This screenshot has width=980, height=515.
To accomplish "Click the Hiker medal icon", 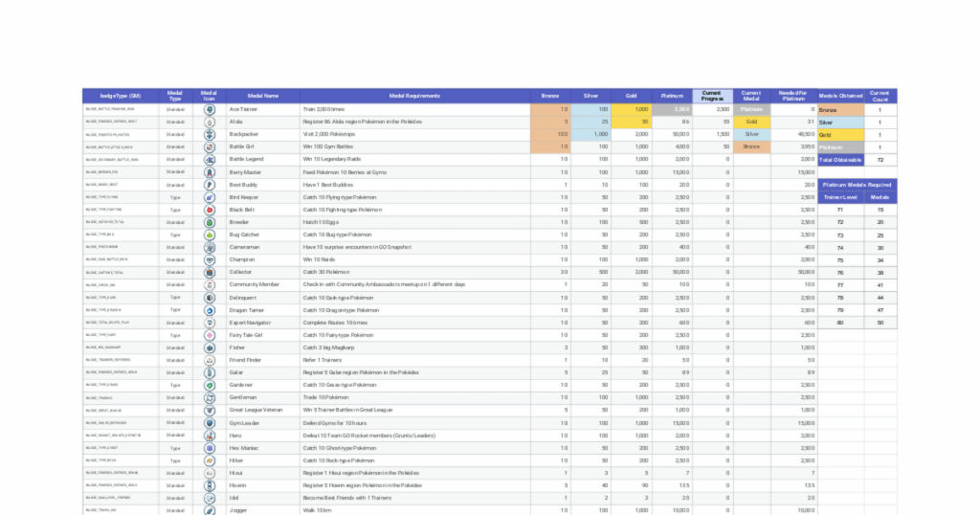I will [210, 460].
